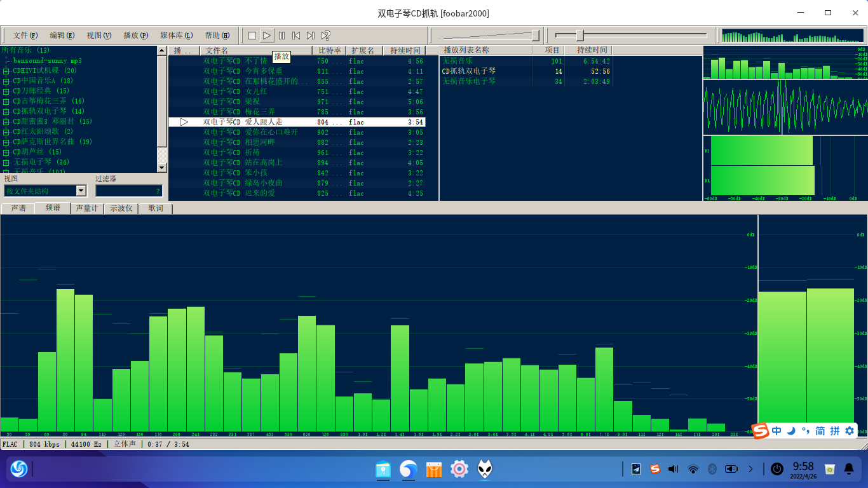
Task: Click the Stop playback button
Action: pyautogui.click(x=252, y=36)
